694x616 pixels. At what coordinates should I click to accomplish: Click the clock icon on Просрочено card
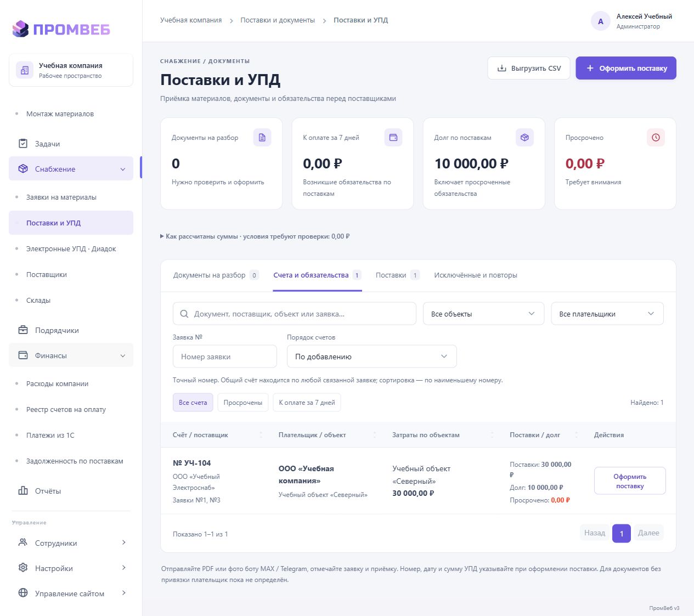pos(656,138)
